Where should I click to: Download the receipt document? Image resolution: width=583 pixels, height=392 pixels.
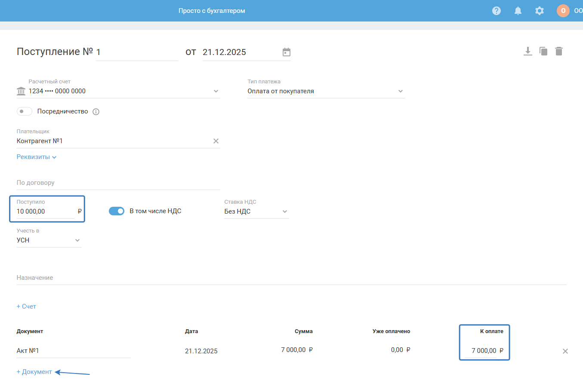pos(528,51)
